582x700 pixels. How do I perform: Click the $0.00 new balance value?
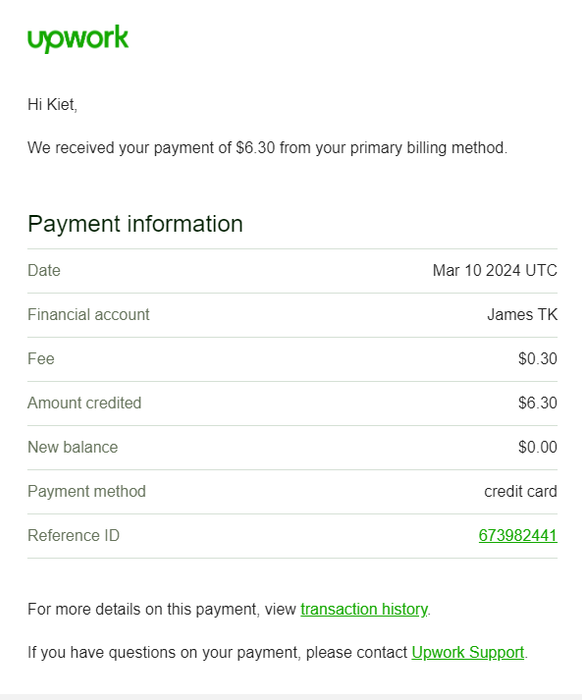(538, 447)
